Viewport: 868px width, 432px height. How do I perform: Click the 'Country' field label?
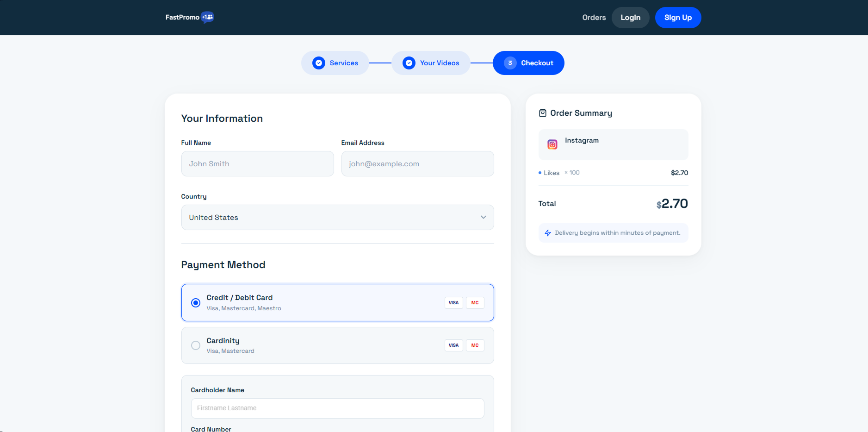(x=194, y=196)
